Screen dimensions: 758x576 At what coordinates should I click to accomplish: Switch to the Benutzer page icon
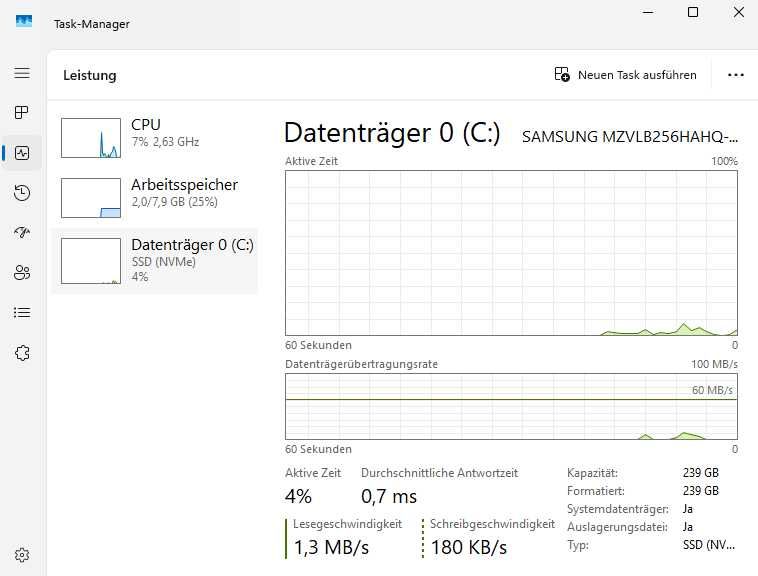(x=22, y=272)
